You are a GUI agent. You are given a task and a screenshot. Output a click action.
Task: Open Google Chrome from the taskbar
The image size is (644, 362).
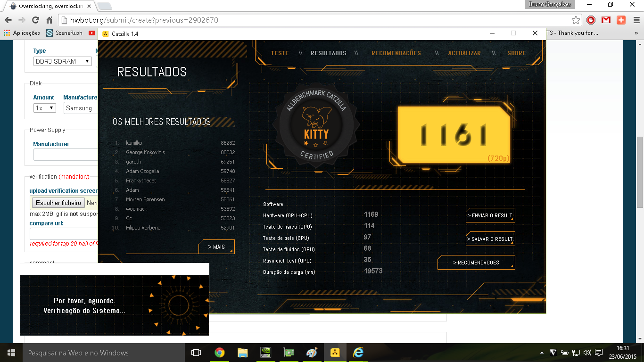tap(219, 353)
